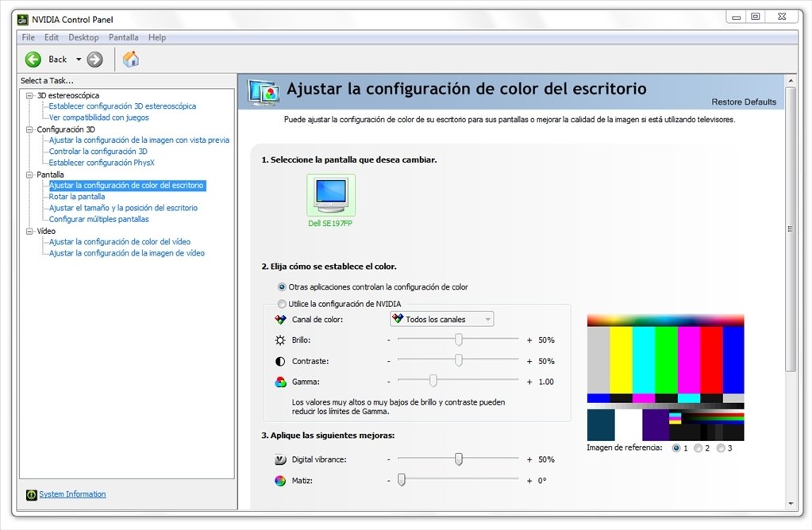The width and height of the screenshot is (812, 530).
Task: Click the desktop color settings header icon
Action: click(263, 92)
